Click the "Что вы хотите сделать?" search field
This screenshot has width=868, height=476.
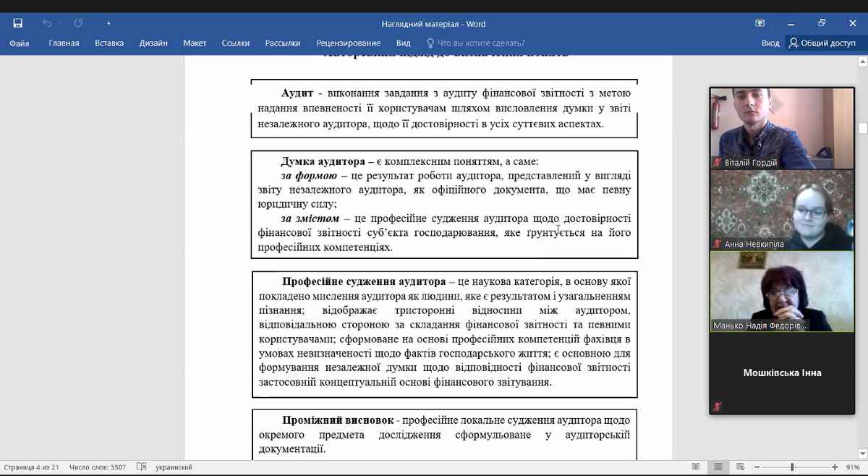click(481, 43)
